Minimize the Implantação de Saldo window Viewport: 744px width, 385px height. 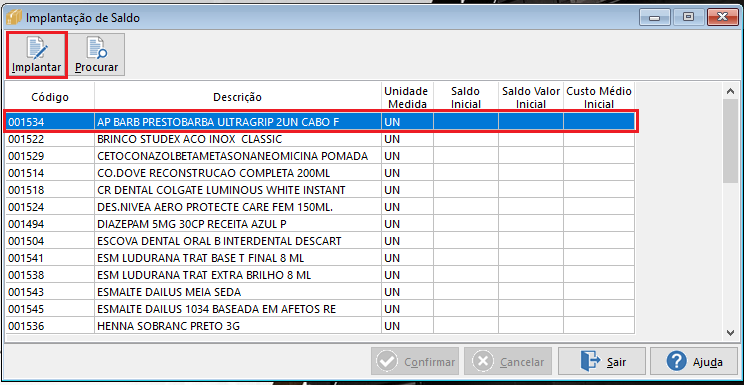(x=655, y=18)
